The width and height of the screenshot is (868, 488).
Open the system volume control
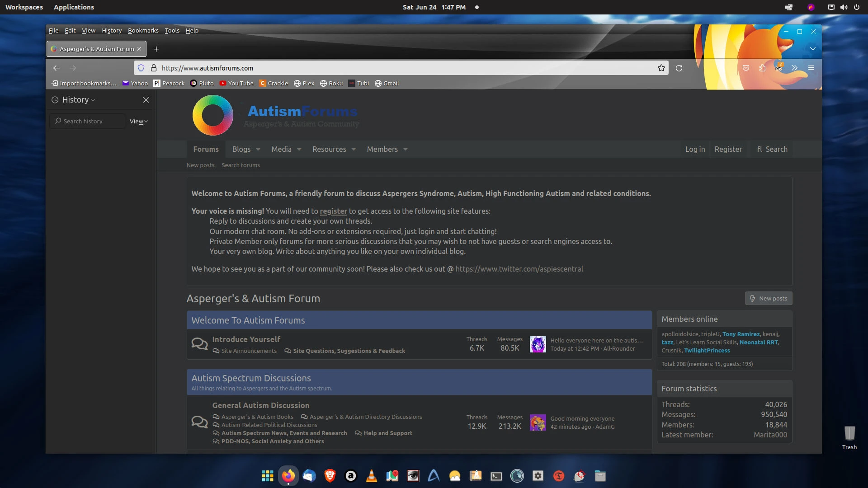[x=844, y=7]
